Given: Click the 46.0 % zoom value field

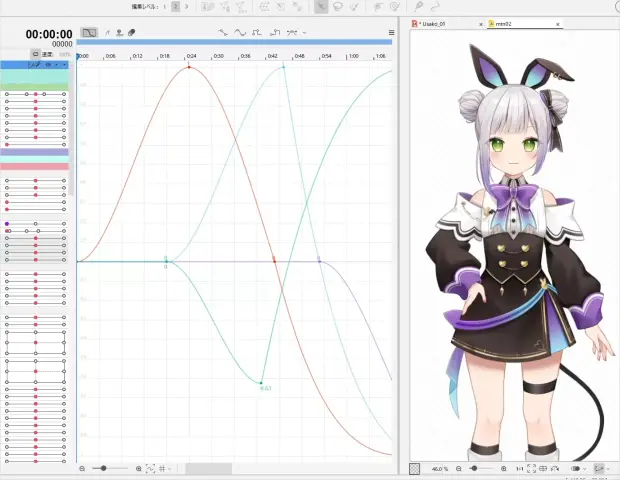Looking at the screenshot, I should [x=439, y=469].
